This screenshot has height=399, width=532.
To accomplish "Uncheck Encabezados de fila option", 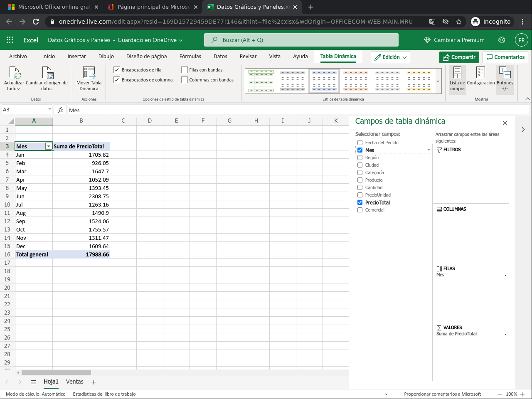I will click(x=117, y=70).
